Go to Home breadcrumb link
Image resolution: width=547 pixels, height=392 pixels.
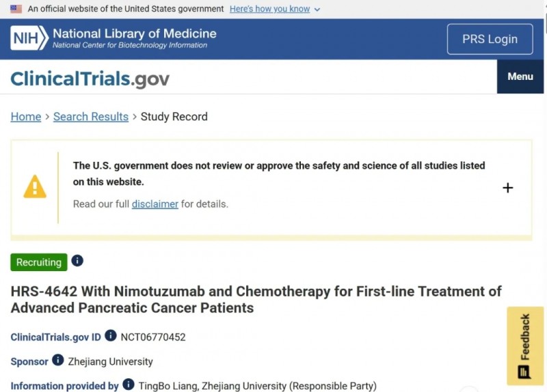pos(26,117)
